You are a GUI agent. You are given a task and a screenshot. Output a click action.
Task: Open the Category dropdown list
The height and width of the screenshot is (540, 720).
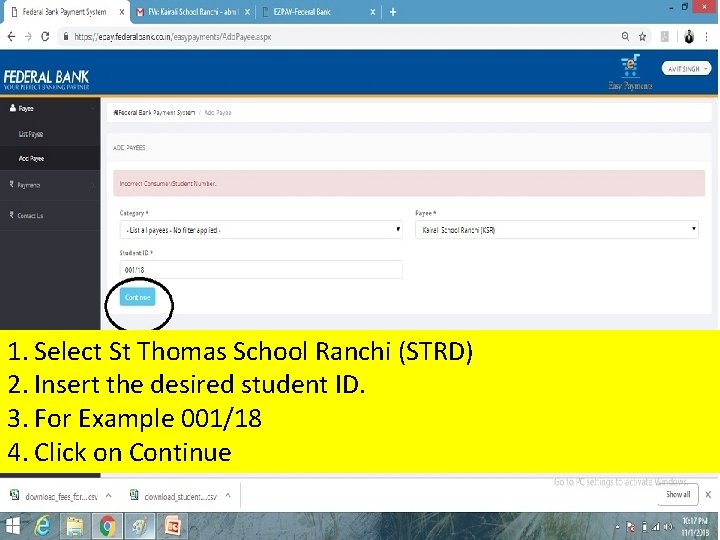(261, 230)
